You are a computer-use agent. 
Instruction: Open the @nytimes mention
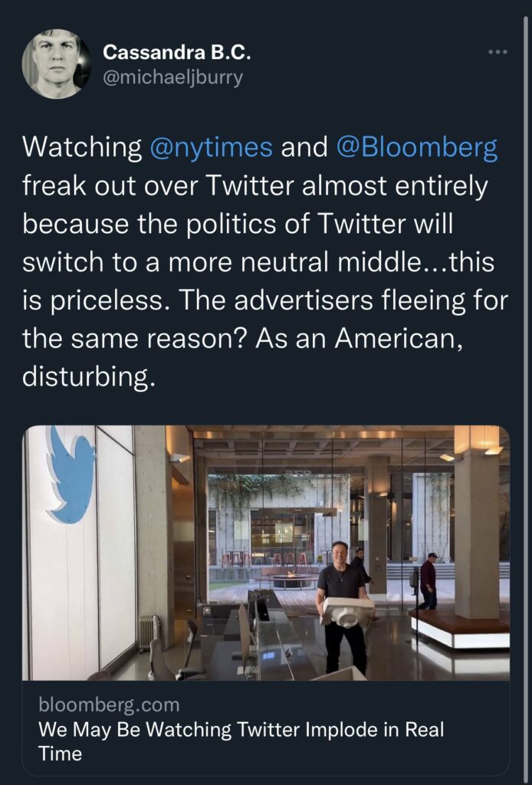tap(209, 147)
